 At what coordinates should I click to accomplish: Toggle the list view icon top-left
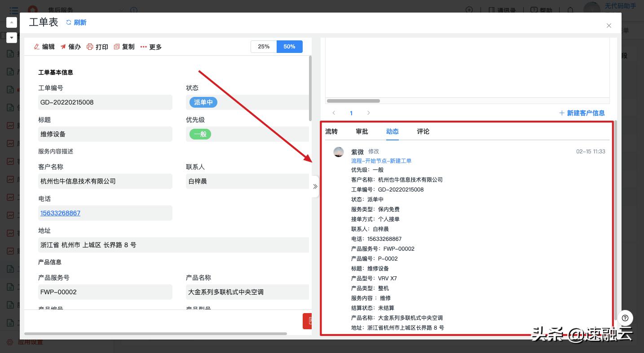pos(13,10)
